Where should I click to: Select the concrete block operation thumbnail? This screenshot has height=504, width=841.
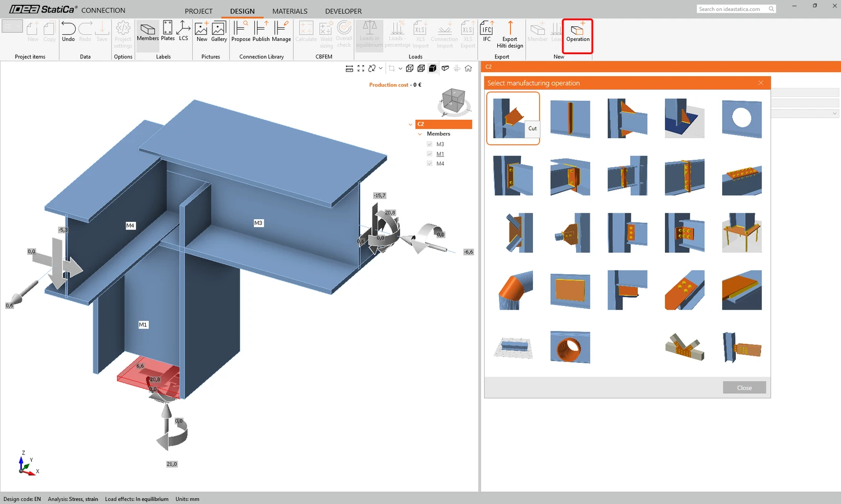[x=513, y=347]
